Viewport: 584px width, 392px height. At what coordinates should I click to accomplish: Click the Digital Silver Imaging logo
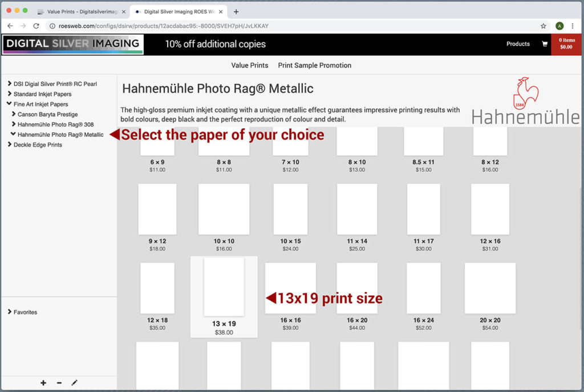tap(73, 44)
